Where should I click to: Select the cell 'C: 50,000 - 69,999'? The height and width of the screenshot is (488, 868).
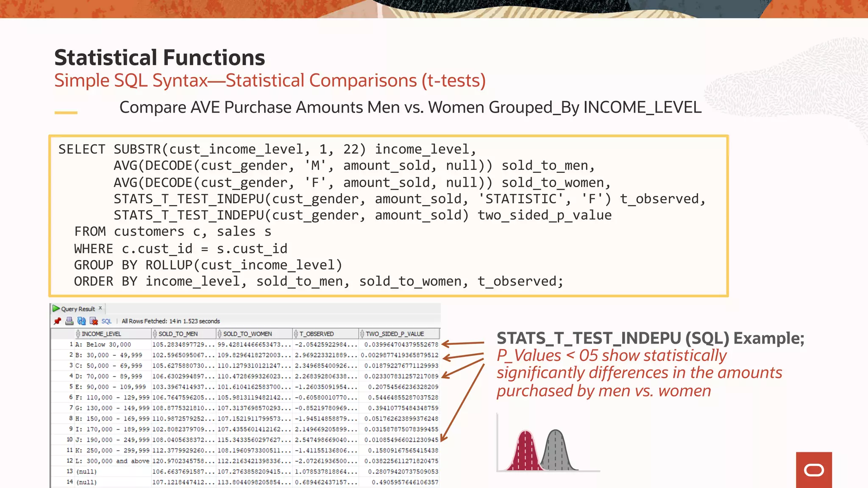(x=113, y=366)
